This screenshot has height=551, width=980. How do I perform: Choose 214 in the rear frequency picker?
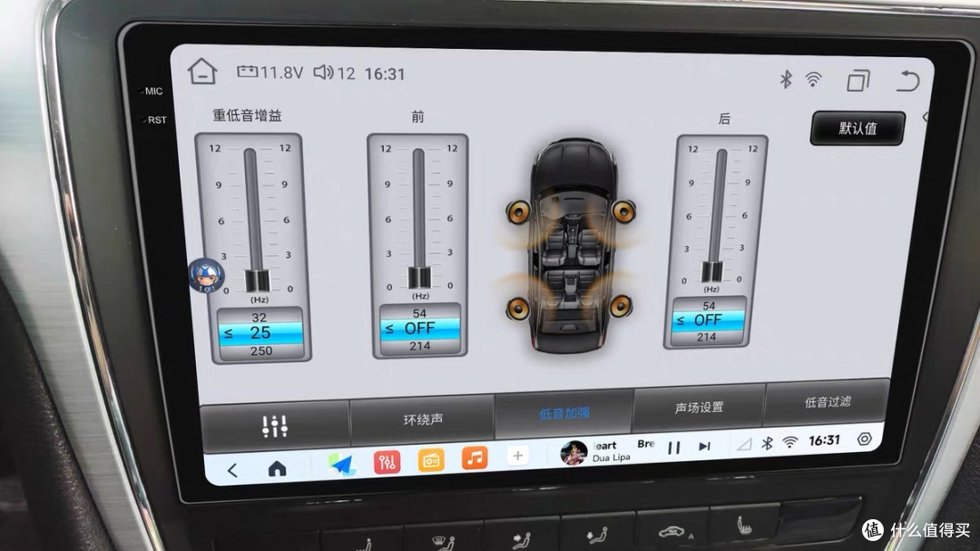click(x=706, y=337)
